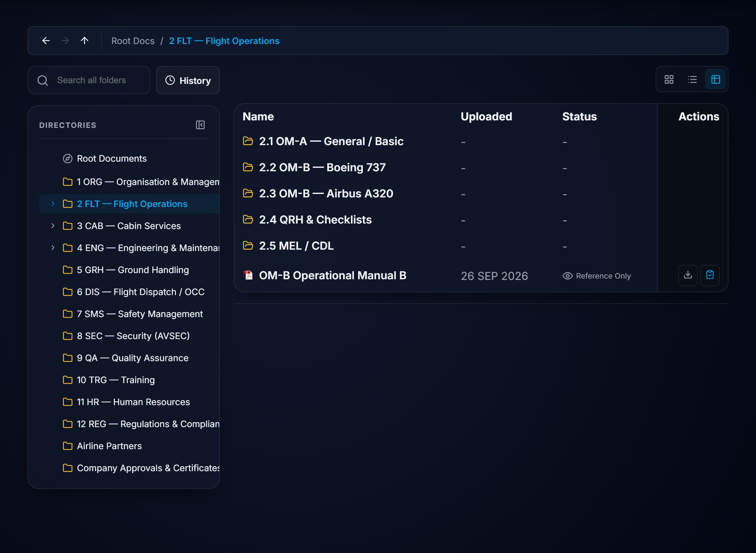Sort by the Name column header
756x553 pixels.
coord(258,117)
